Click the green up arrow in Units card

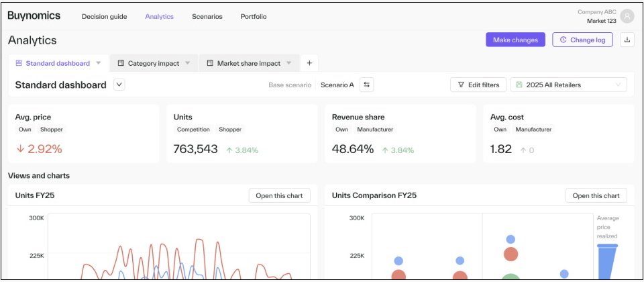click(x=229, y=150)
